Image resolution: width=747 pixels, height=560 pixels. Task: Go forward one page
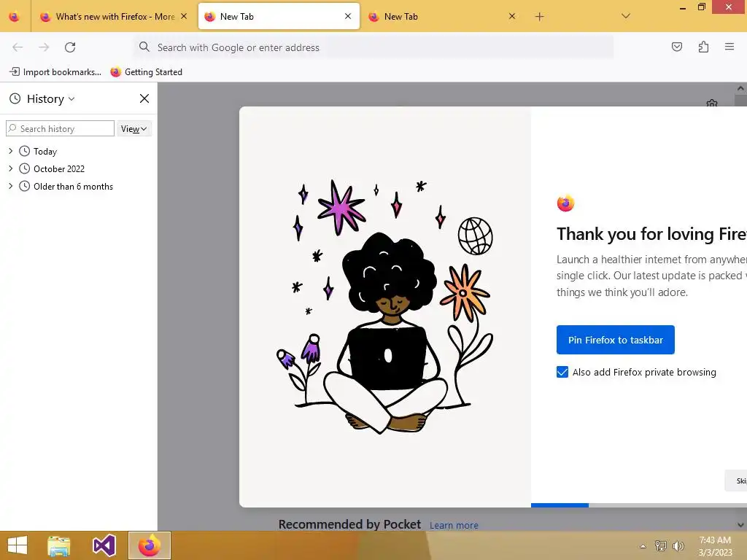click(x=44, y=47)
